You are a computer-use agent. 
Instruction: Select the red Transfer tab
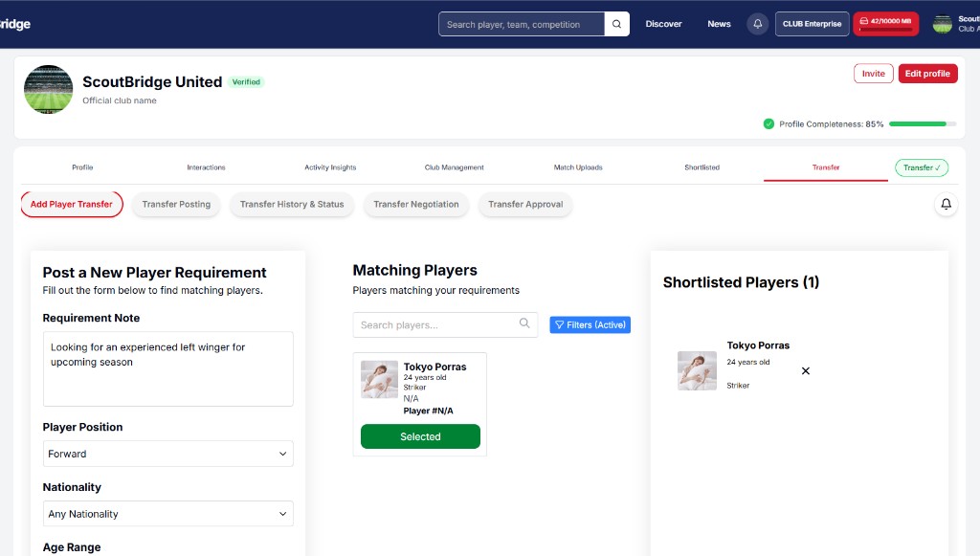826,167
